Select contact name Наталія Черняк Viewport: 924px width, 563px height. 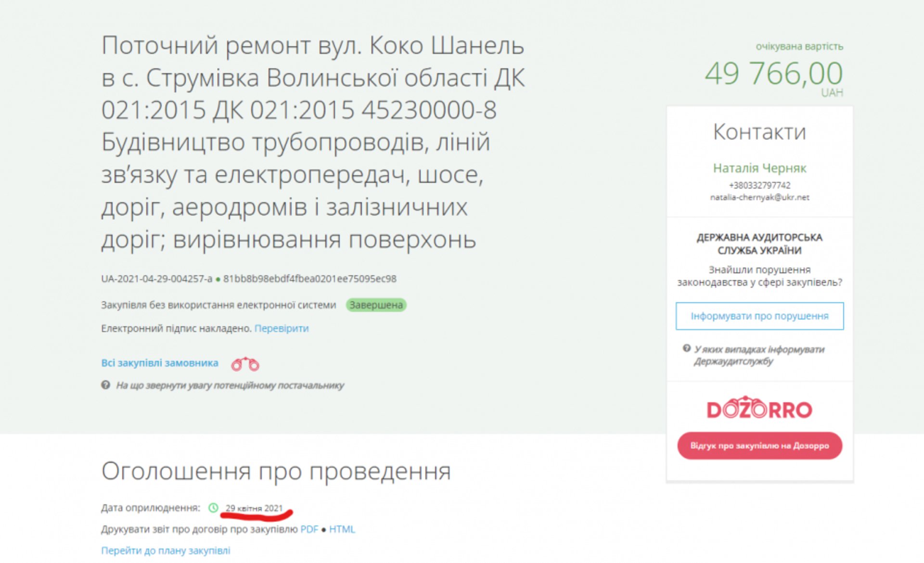click(759, 168)
